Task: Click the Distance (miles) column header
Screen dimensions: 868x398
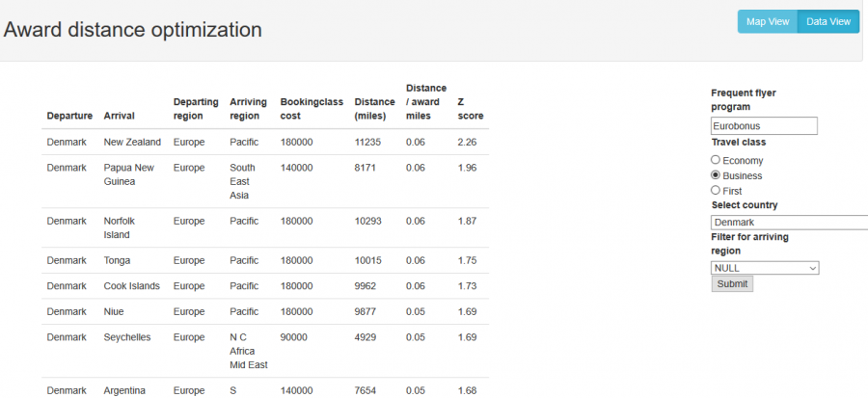Action: click(x=374, y=109)
